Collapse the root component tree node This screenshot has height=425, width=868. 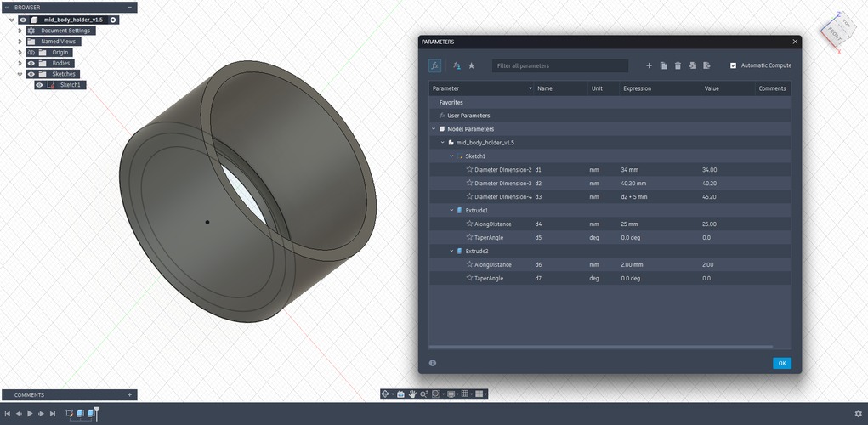[x=12, y=20]
